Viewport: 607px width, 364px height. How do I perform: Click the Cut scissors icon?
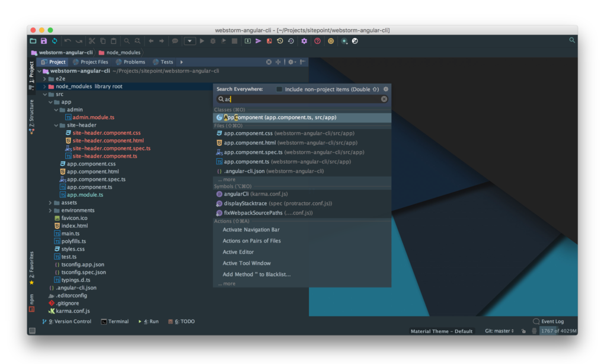pos(92,41)
